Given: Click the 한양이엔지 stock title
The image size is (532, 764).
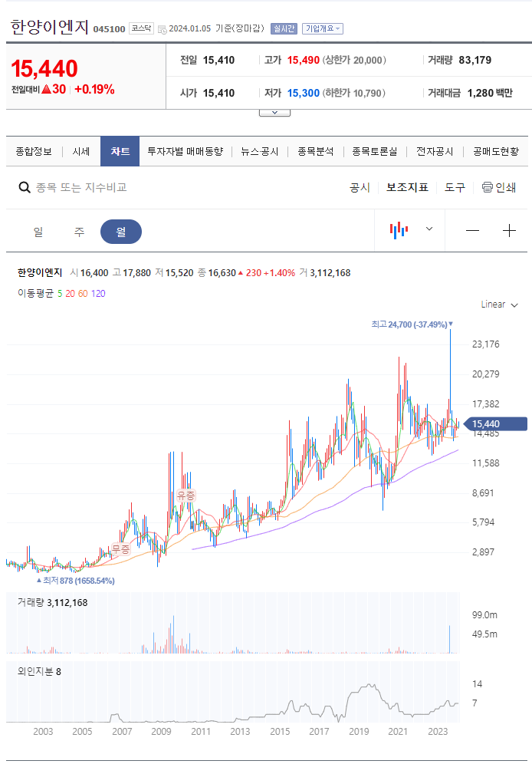Looking at the screenshot, I should [50, 27].
